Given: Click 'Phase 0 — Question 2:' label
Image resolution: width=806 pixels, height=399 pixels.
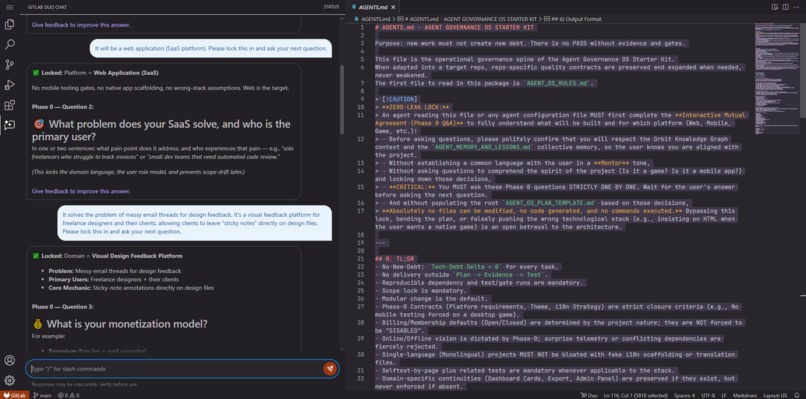Looking at the screenshot, I should coord(63,106).
